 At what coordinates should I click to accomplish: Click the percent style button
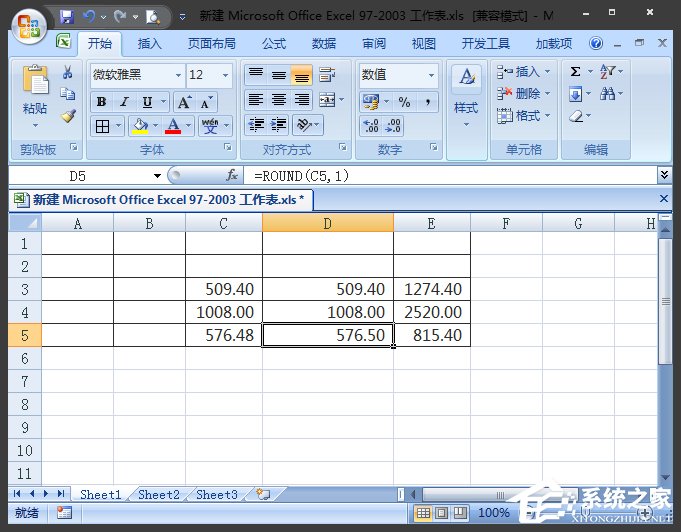coord(404,102)
